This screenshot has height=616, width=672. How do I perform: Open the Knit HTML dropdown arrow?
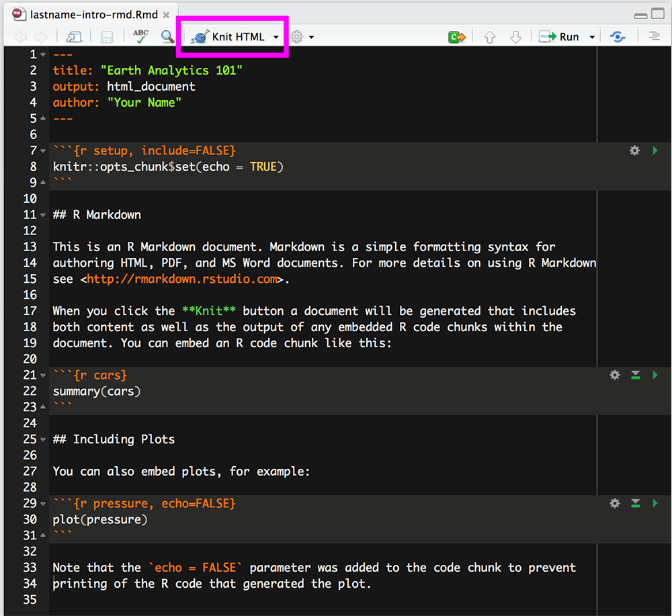(x=276, y=37)
